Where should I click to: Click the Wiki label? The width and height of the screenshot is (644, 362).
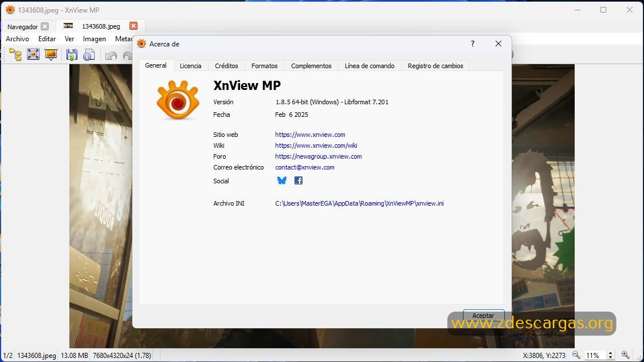tap(219, 145)
